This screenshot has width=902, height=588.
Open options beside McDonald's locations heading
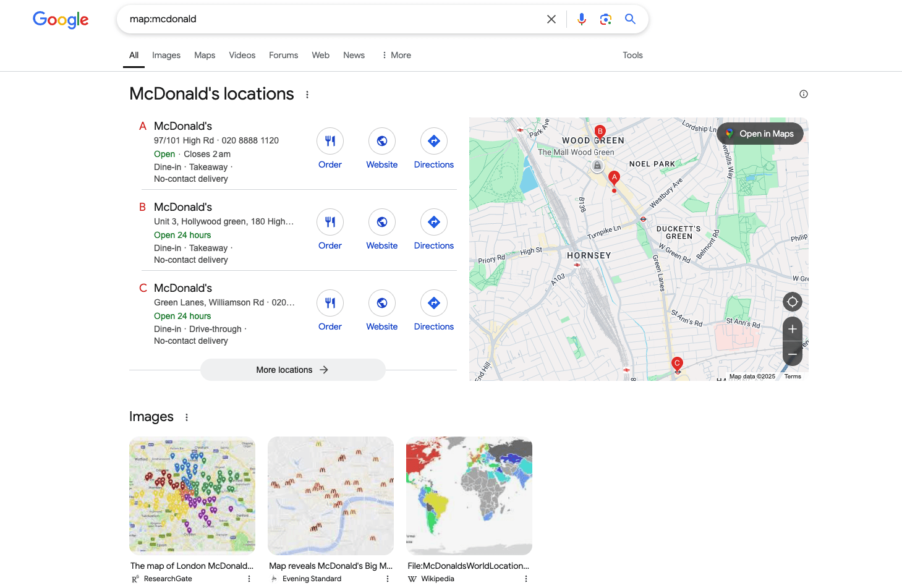(307, 95)
